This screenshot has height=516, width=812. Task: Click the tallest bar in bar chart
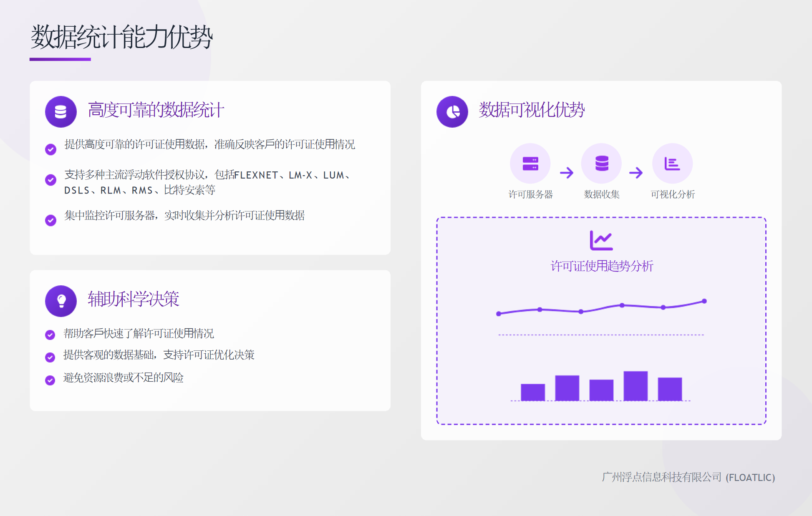coord(635,386)
